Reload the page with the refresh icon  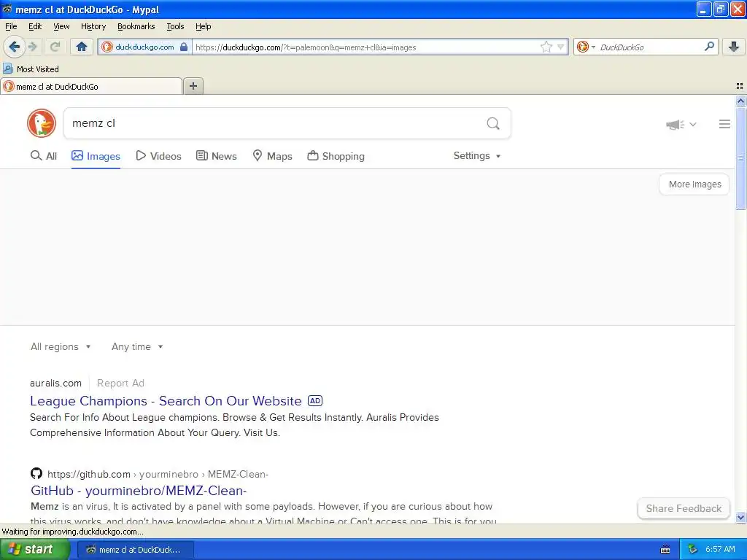(x=55, y=47)
